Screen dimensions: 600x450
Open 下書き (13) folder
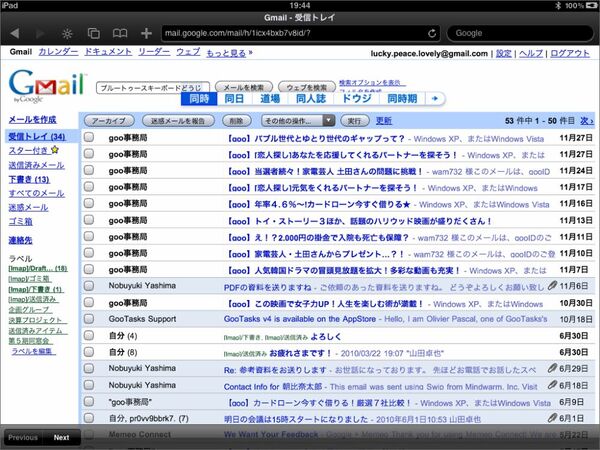pyautogui.click(x=29, y=179)
